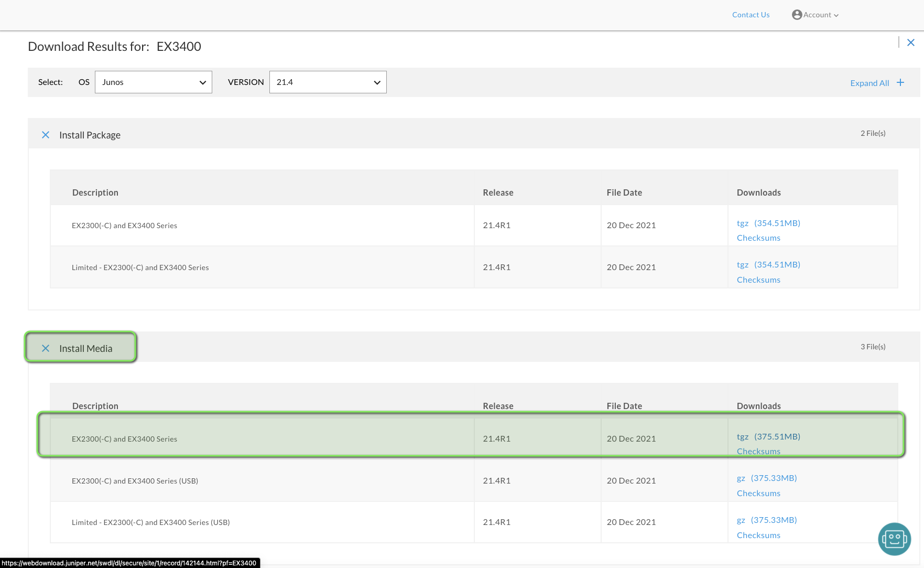Open the VERSION 21.4 dropdown
The image size is (924, 568).
click(328, 82)
